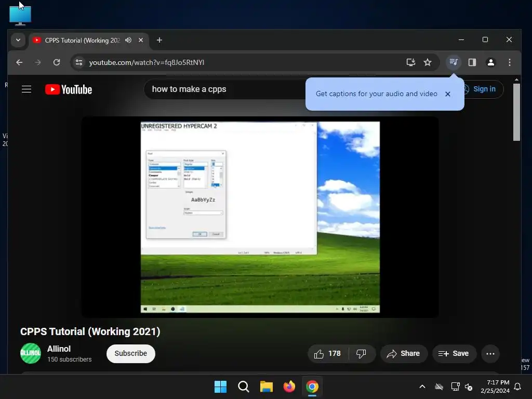Open the network status tray icon
The width and height of the screenshot is (532, 399).
click(455, 387)
